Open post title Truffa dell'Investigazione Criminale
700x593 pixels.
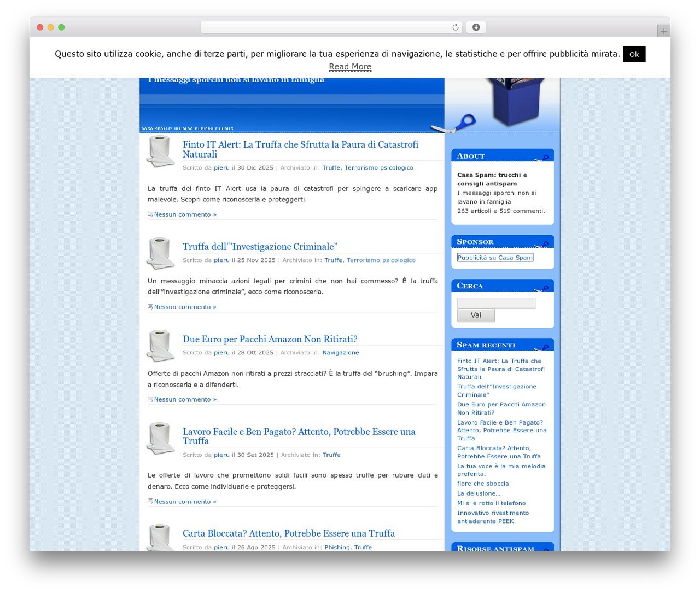pyautogui.click(x=260, y=247)
